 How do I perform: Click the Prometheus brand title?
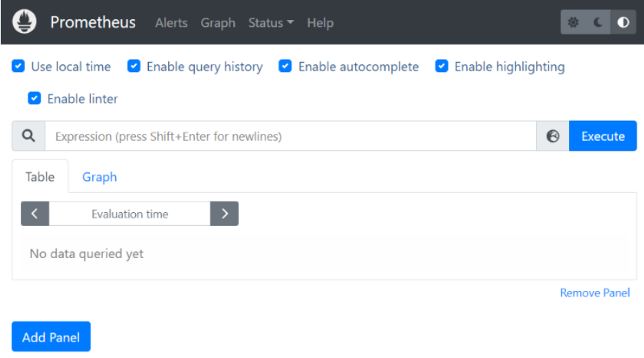coord(93,22)
